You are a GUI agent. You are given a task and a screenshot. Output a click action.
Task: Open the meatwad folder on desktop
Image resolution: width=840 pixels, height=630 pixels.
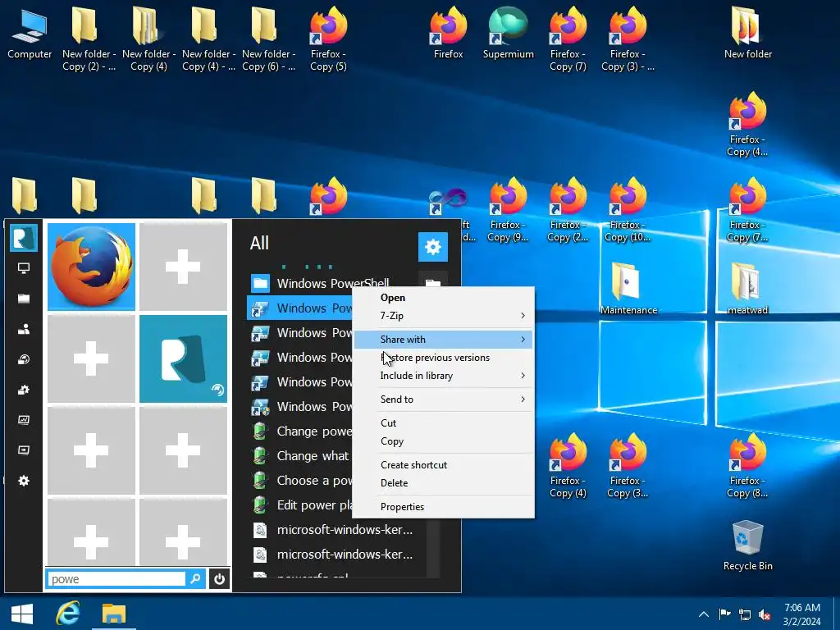click(x=748, y=288)
